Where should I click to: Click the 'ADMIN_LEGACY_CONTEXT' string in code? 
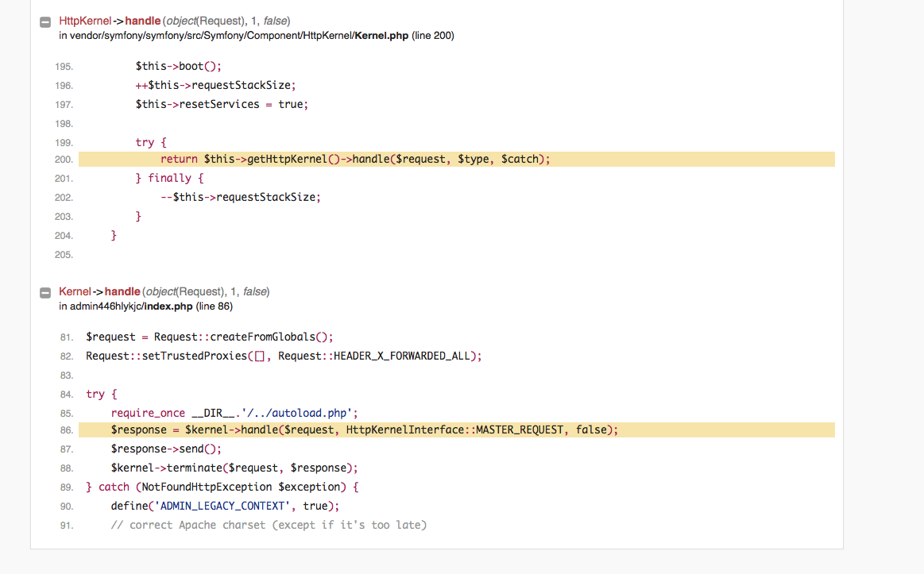[222, 506]
